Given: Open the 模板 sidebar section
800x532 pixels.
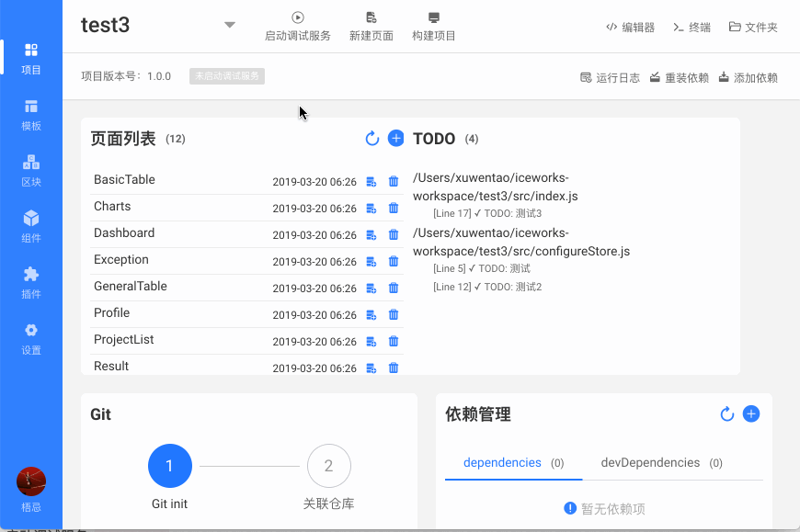Looking at the screenshot, I should tap(31, 115).
